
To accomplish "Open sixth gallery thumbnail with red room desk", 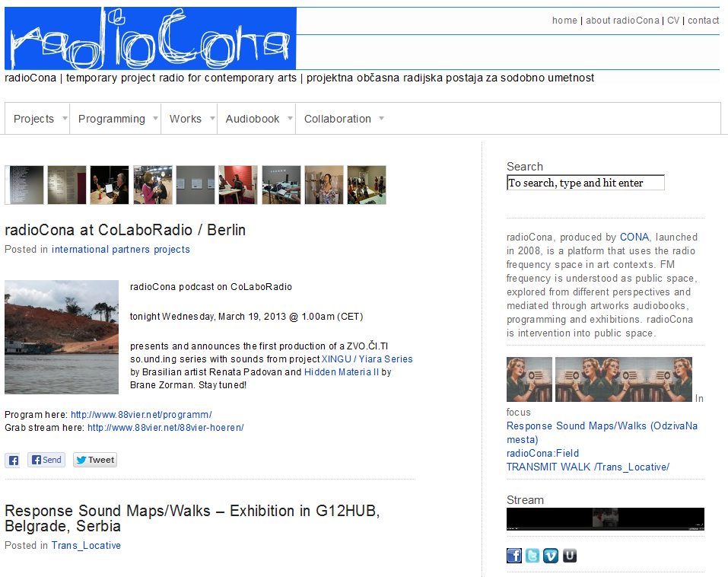I will point(238,185).
